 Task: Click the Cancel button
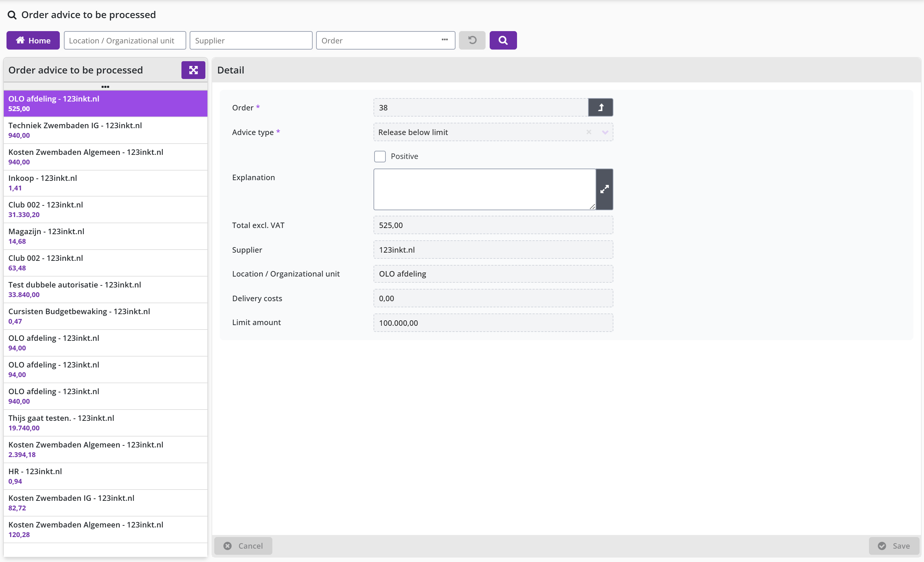point(243,546)
